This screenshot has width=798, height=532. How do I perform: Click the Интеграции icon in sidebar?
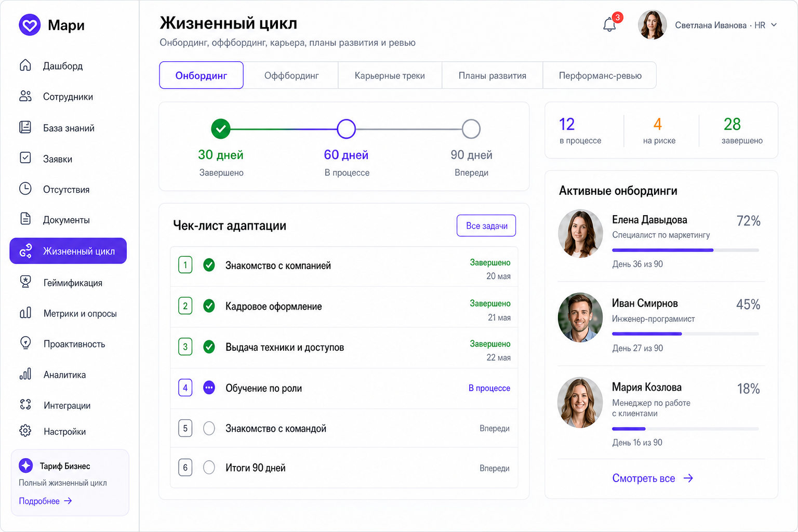(x=25, y=404)
